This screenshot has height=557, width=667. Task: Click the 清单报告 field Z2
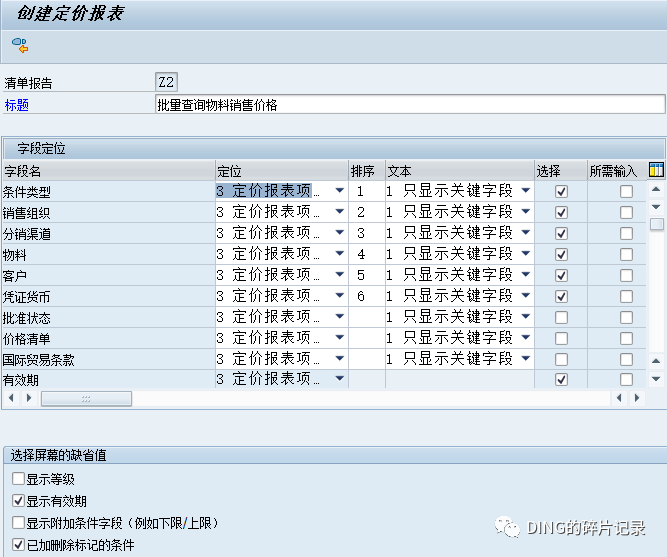(x=166, y=82)
